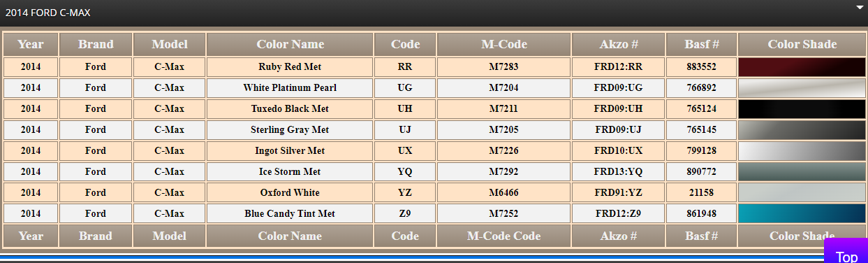Pick the Ice Storm Met shade swatch
This screenshot has height=263, width=868.
click(x=802, y=172)
